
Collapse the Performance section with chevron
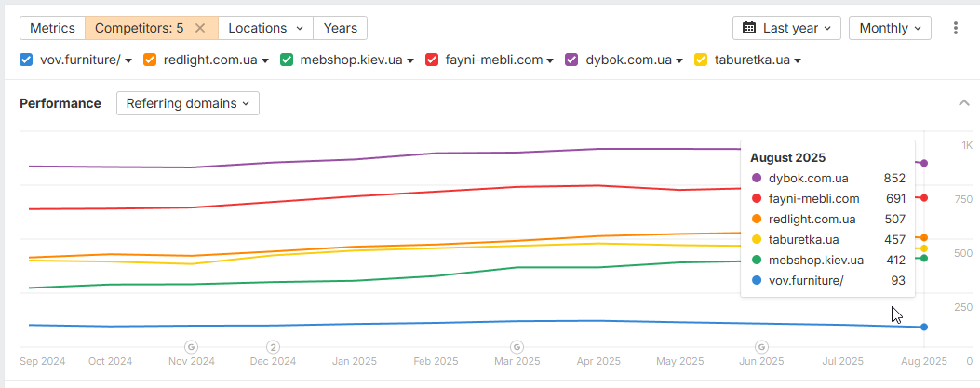pos(964,103)
